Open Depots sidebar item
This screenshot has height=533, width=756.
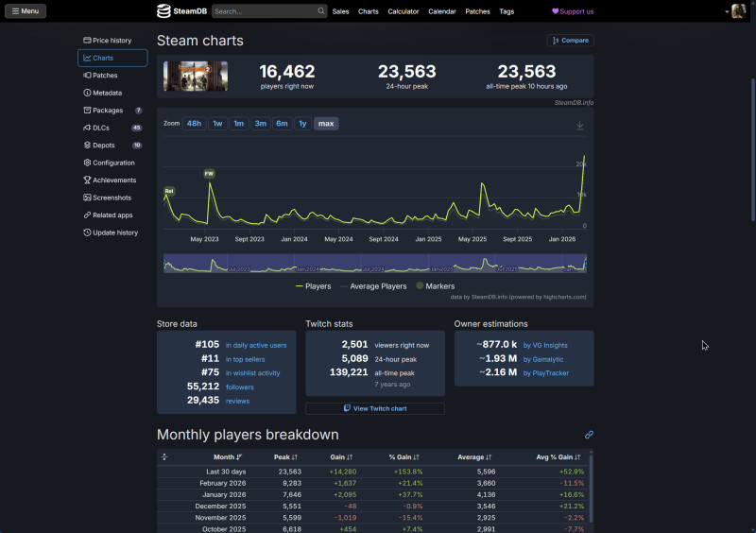coord(112,146)
